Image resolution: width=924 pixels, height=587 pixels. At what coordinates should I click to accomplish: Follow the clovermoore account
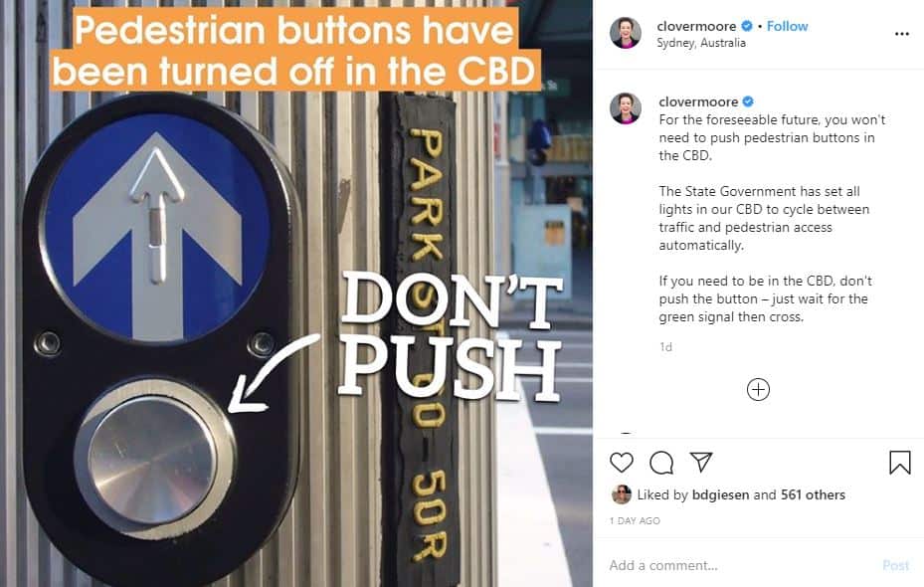(x=788, y=26)
